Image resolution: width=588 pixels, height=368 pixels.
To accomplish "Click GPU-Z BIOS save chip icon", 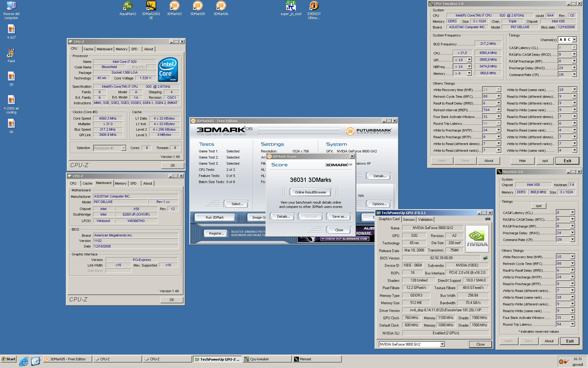I will tap(485, 258).
